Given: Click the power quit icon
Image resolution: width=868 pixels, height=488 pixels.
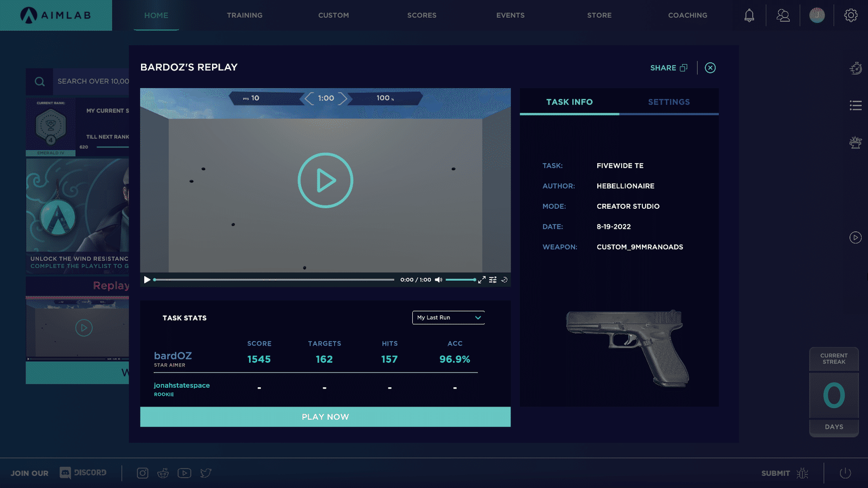Looking at the screenshot, I should pyautogui.click(x=845, y=473).
